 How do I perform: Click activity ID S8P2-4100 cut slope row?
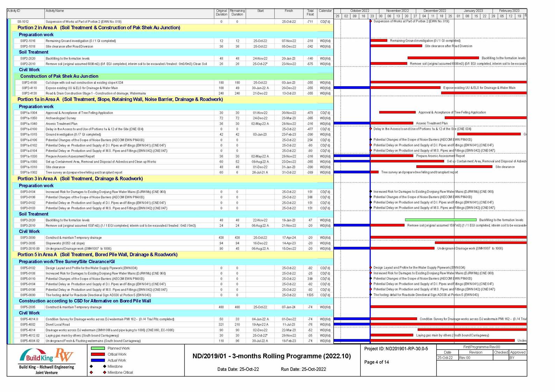29,83
